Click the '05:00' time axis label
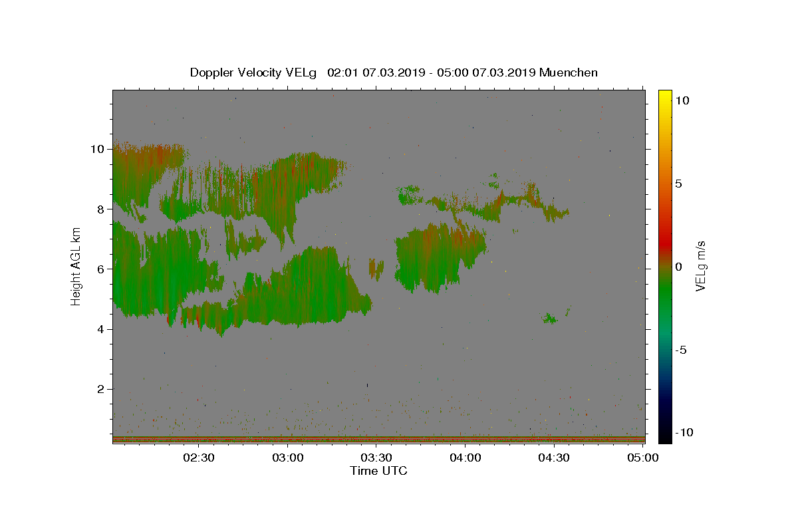The image size is (798, 532). 643,458
